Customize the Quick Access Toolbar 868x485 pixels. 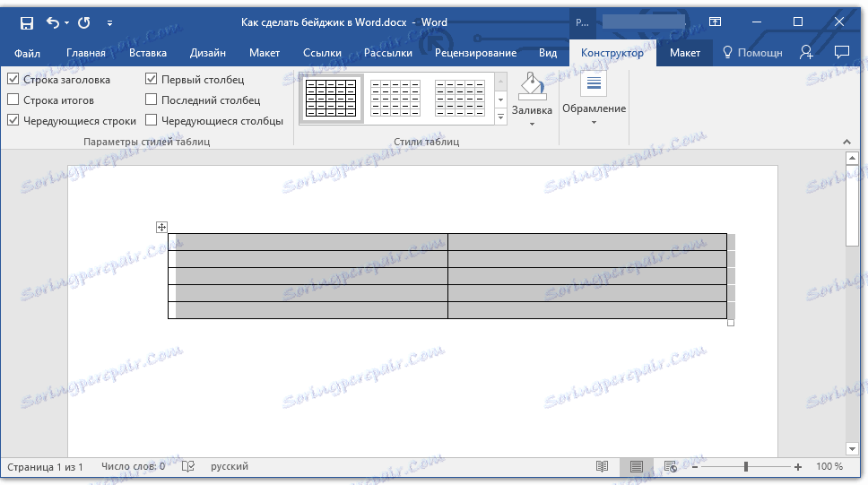109,22
